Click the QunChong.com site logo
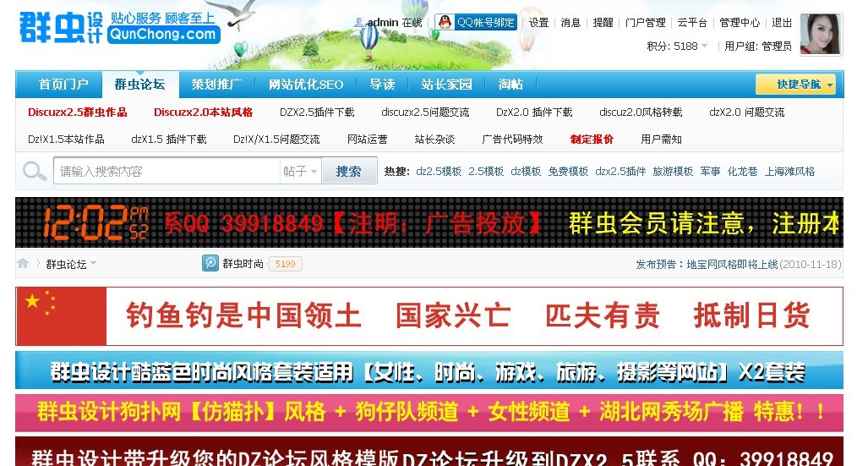 coord(119,26)
